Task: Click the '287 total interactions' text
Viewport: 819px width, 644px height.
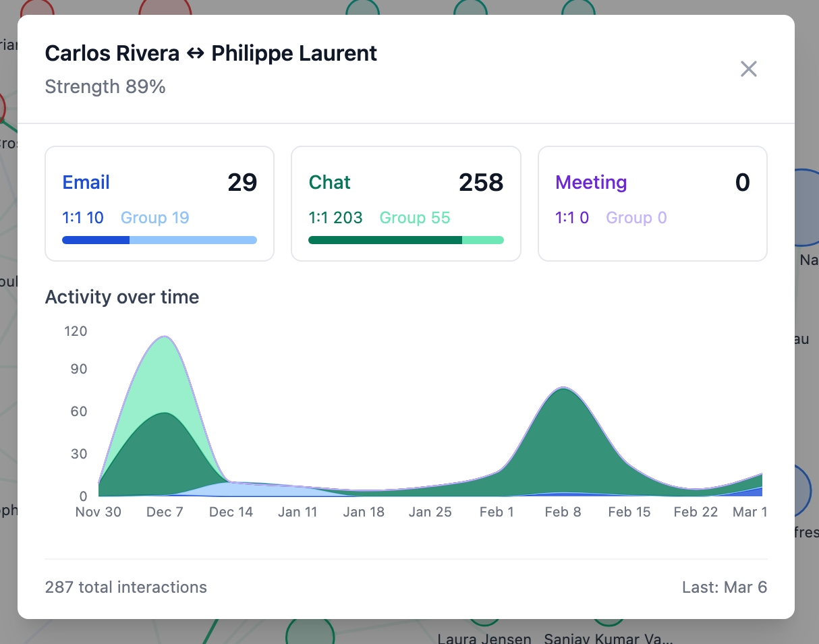Action: pyautogui.click(x=125, y=587)
